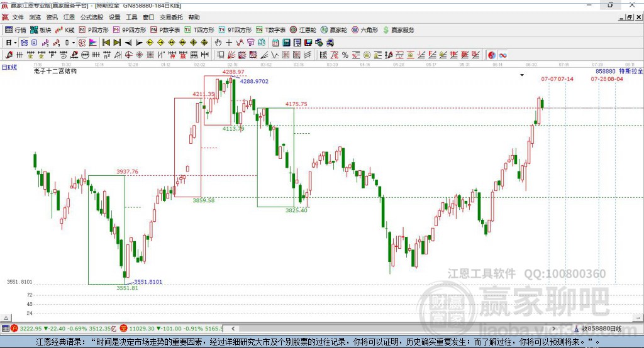Open the 江恩轮 tool
The width and height of the screenshot is (644, 348).
[x=303, y=30]
